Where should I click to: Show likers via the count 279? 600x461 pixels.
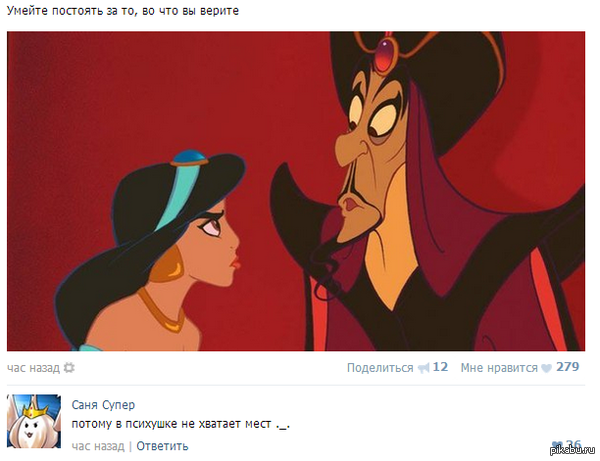(x=567, y=367)
